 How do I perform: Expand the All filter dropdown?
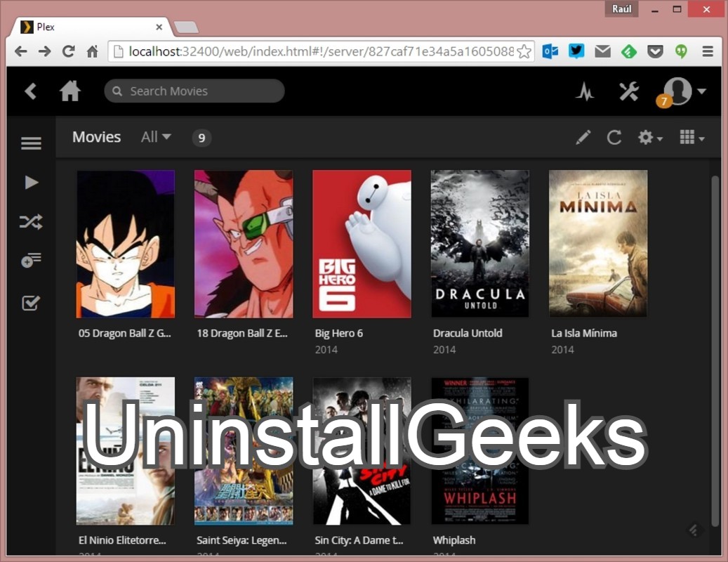click(156, 137)
